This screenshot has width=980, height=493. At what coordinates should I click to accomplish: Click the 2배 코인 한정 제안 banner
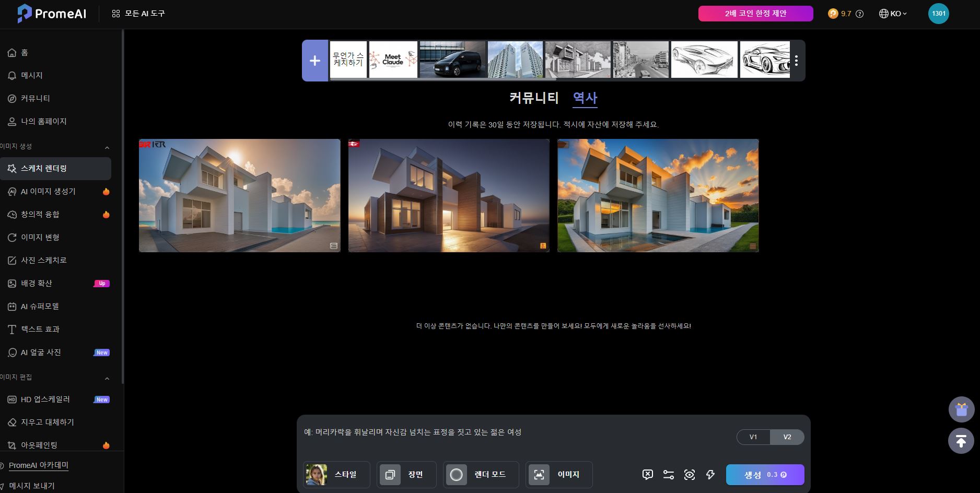[755, 14]
